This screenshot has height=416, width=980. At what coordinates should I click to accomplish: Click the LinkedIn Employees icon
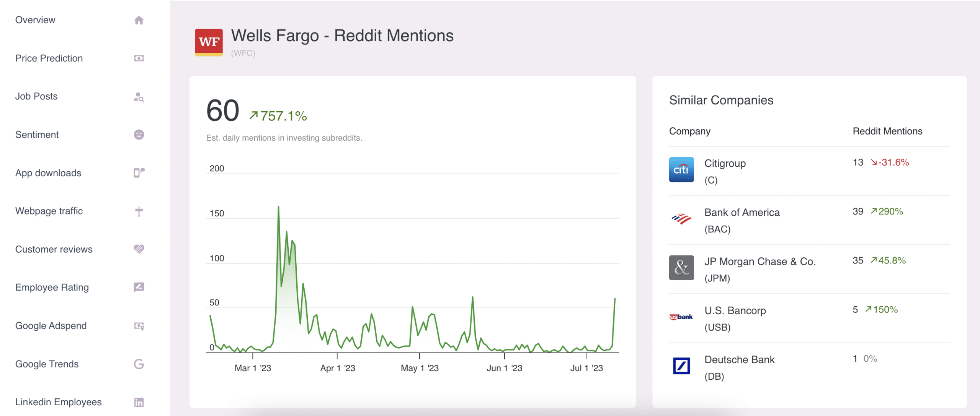(x=139, y=402)
